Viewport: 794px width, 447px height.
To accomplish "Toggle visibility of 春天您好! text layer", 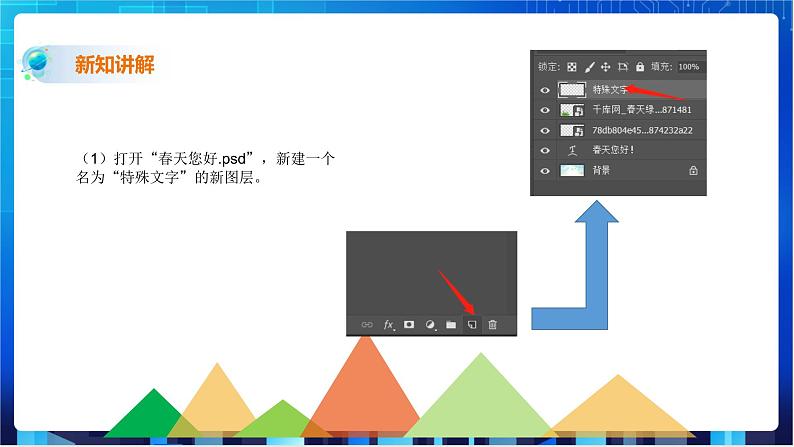I will coord(545,151).
